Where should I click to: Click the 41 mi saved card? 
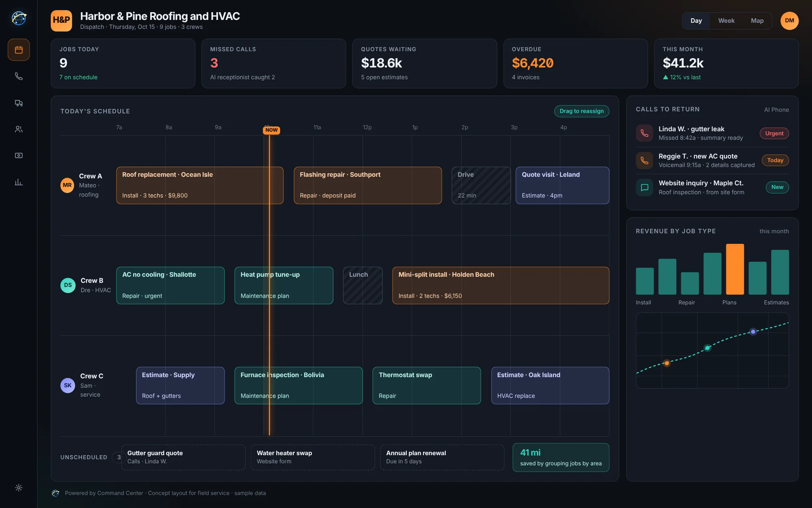[x=561, y=457]
